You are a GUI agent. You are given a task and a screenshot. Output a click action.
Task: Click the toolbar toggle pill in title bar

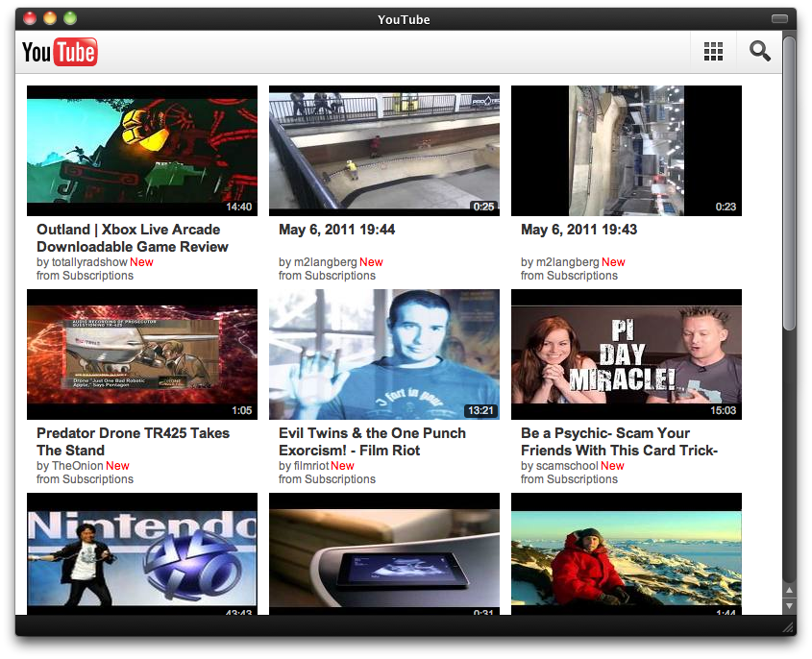[x=779, y=18]
